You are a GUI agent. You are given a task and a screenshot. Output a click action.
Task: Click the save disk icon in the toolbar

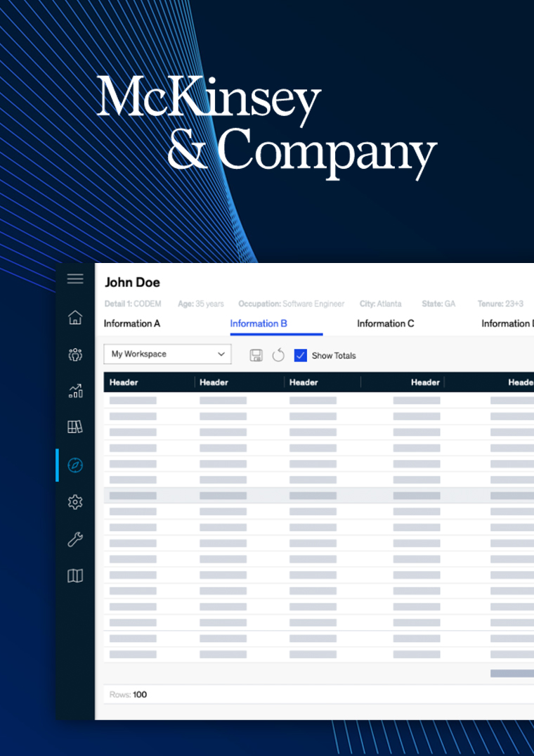(x=256, y=355)
